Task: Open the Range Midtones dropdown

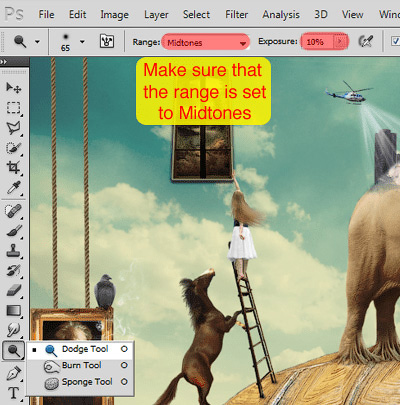Action: [206, 42]
